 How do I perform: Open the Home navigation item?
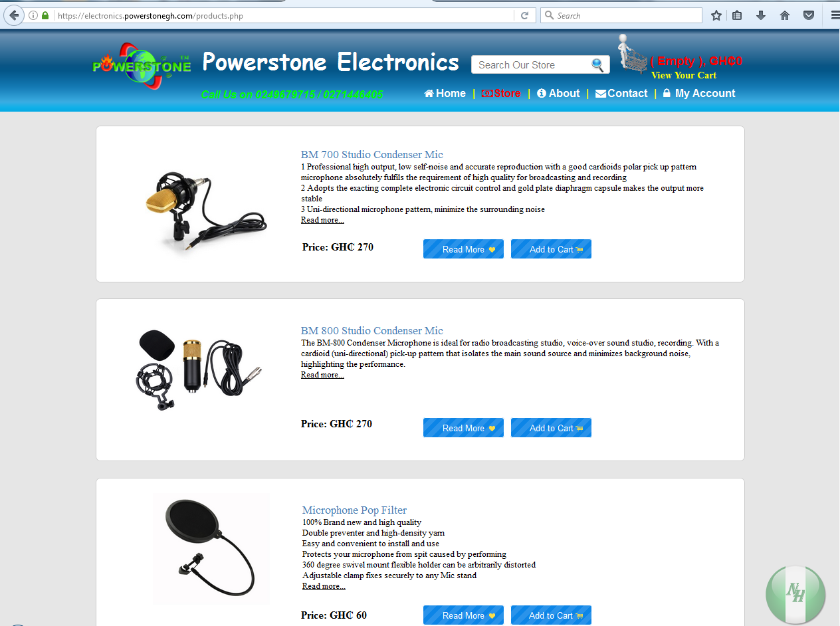(x=445, y=94)
